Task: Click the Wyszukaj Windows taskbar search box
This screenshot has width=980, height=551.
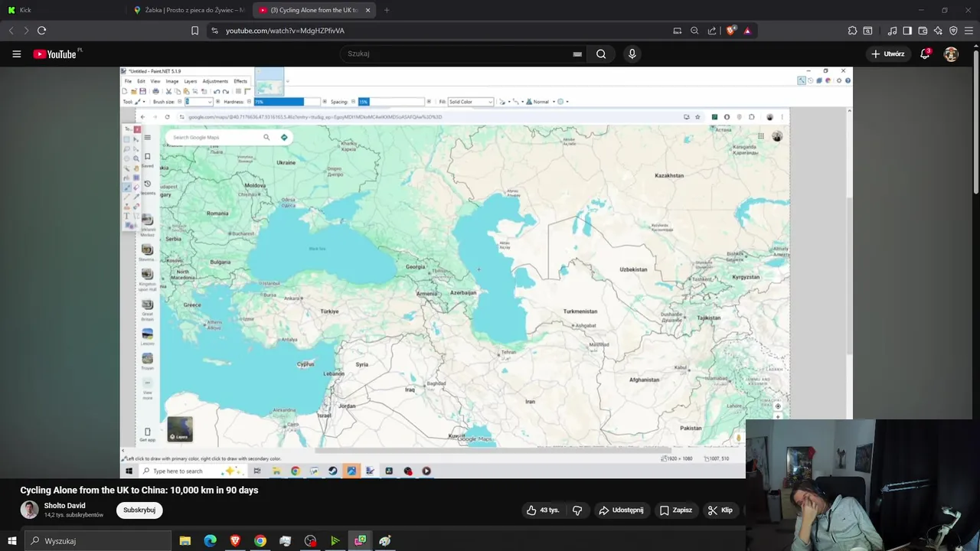Action: pyautogui.click(x=98, y=541)
